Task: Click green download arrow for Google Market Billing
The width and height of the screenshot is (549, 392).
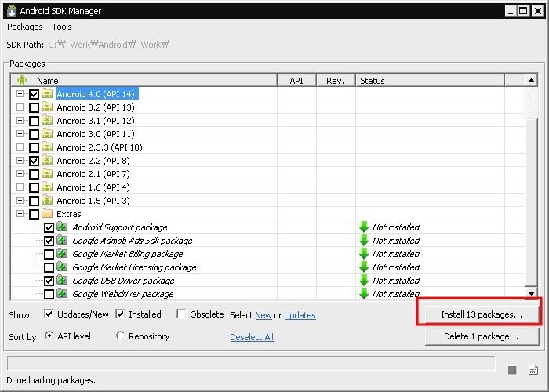Action: pyautogui.click(x=364, y=253)
